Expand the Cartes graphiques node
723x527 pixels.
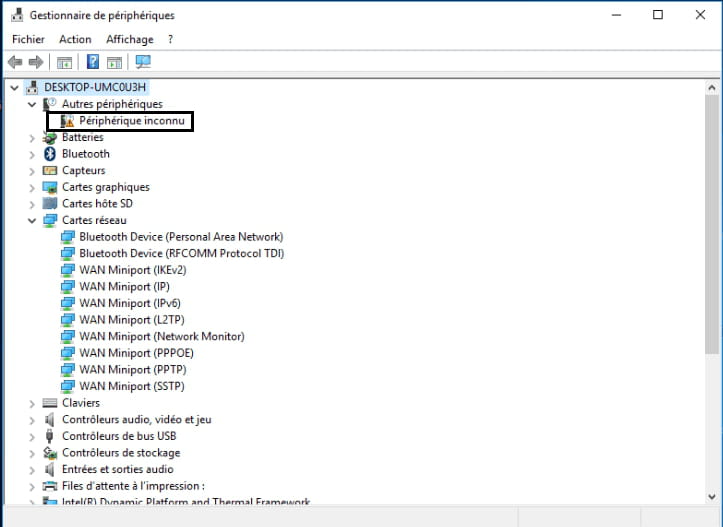click(32, 188)
